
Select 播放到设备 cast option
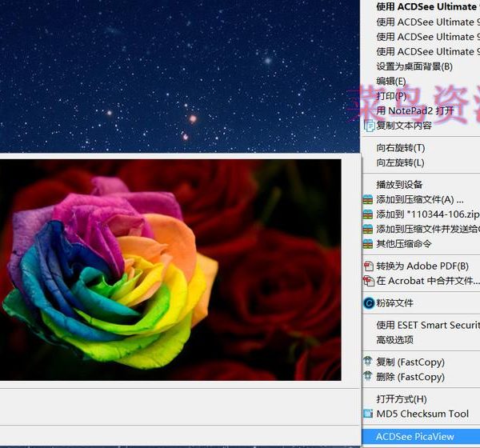(x=399, y=185)
